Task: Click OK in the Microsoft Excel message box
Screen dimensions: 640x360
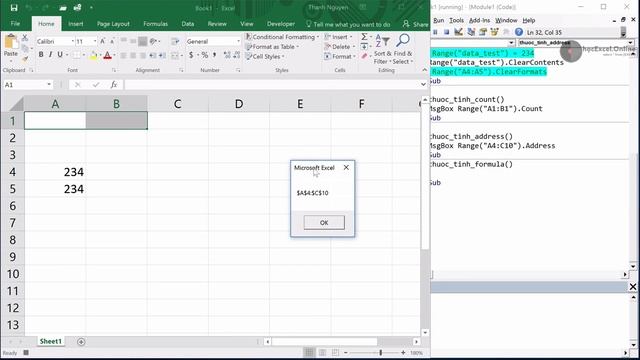Action: point(324,222)
